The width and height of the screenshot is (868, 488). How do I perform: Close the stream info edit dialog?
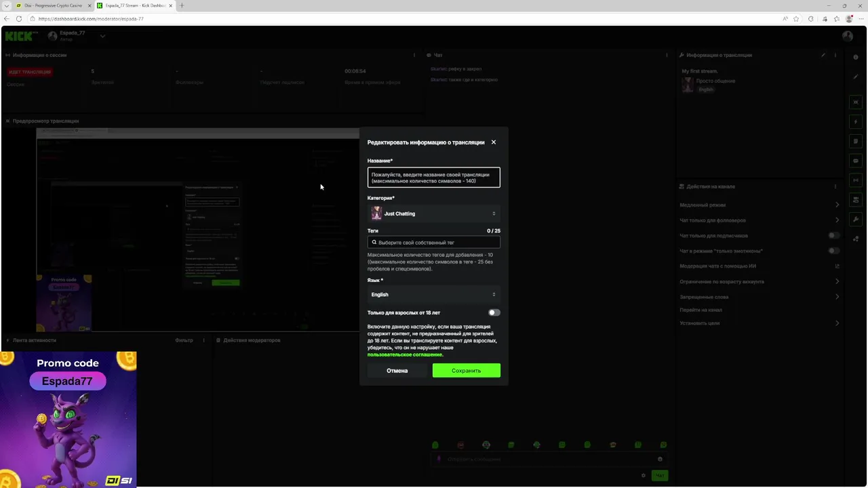[x=494, y=142]
